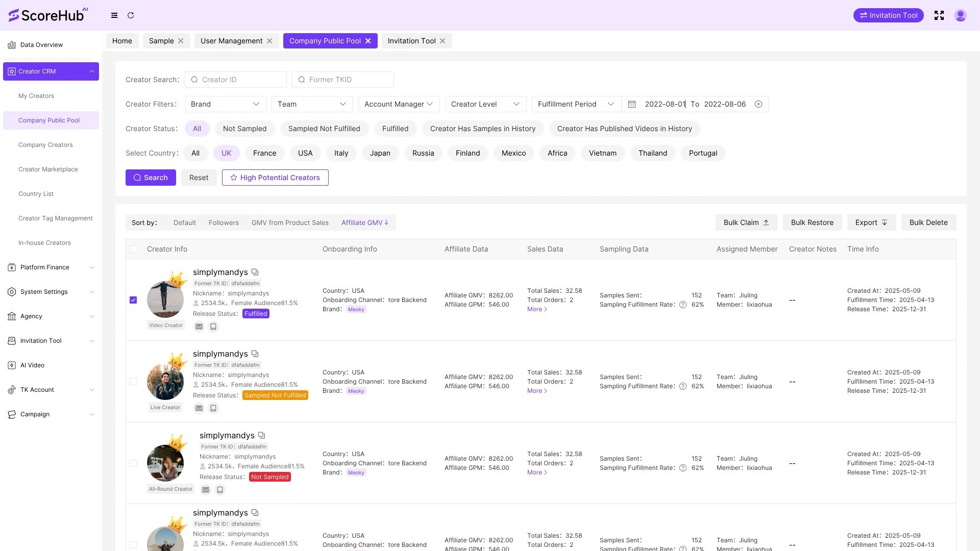This screenshot has width=980, height=551.
Task: Close the Company Public Pool tab
Action: [x=368, y=41]
